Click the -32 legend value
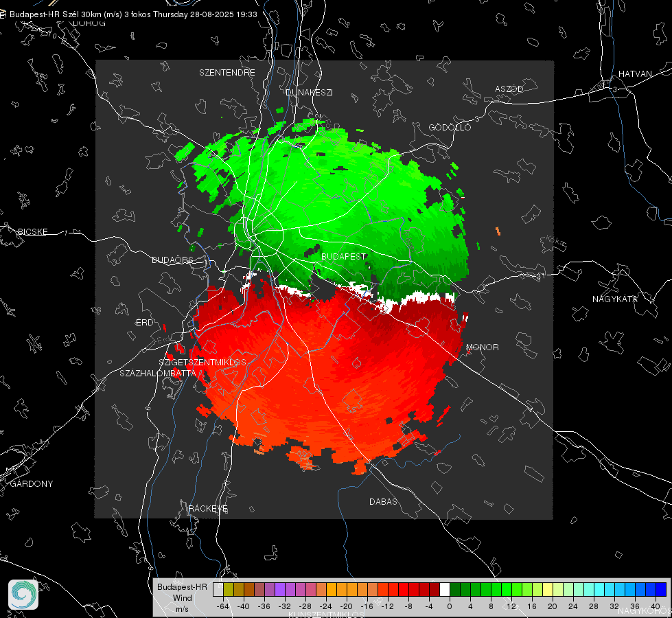Viewport: 672px width, 618px height. [x=285, y=606]
